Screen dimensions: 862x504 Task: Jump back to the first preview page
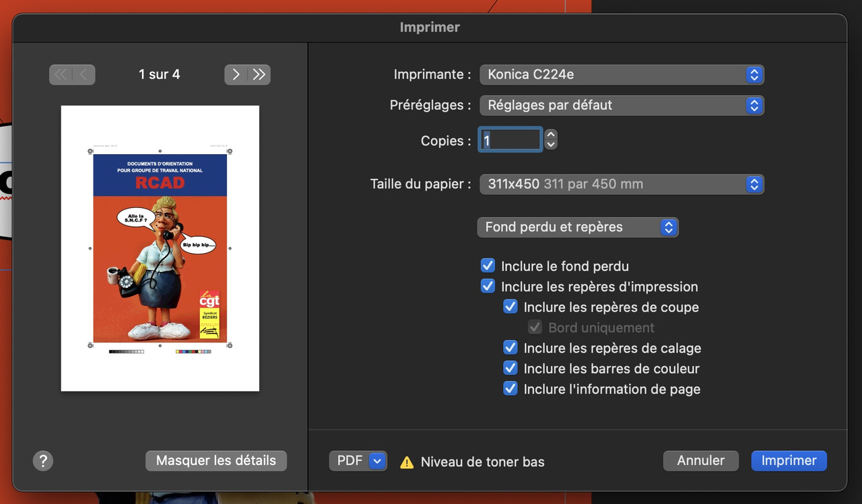coord(60,75)
